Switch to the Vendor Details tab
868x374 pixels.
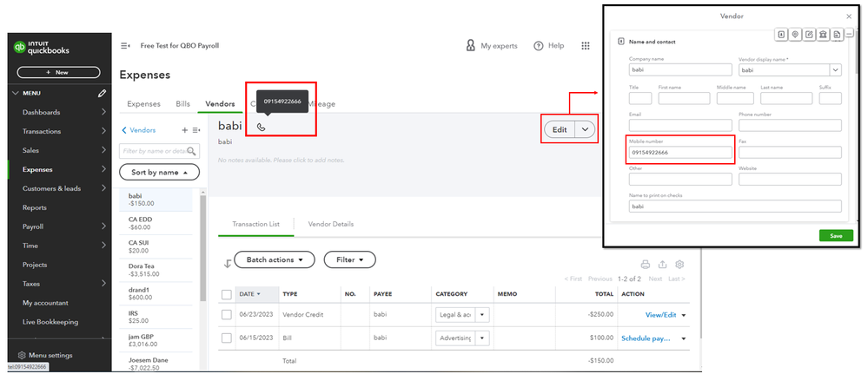pos(331,224)
